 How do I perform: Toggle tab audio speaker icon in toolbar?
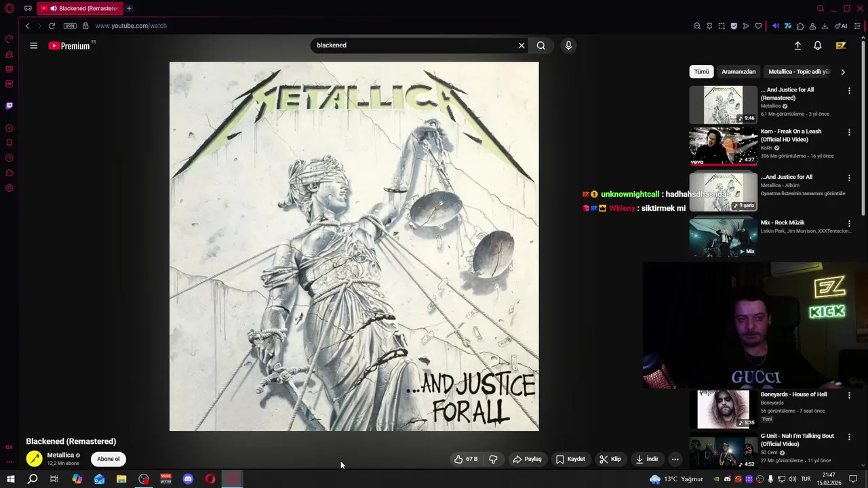pyautogui.click(x=776, y=26)
